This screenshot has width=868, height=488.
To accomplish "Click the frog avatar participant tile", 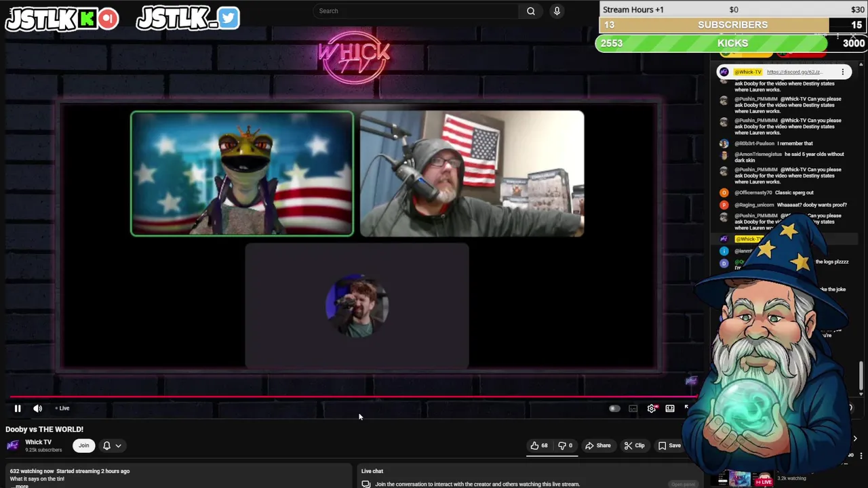I will 242,174.
